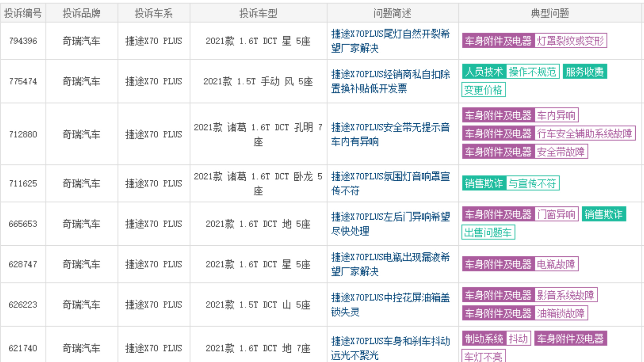
Task: Click the 出售问题车 tag
Action: [x=488, y=232]
